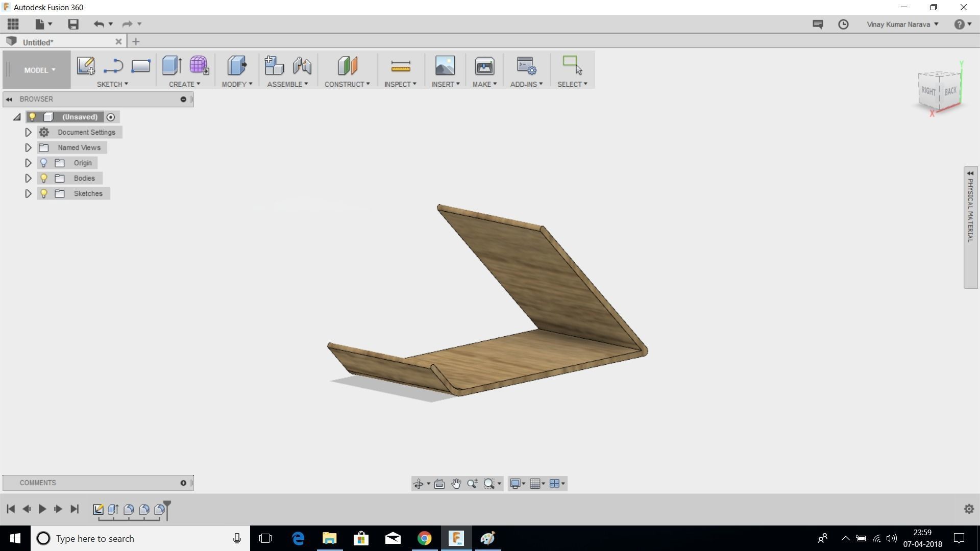
Task: Open the Construct plane tool
Action: click(347, 66)
